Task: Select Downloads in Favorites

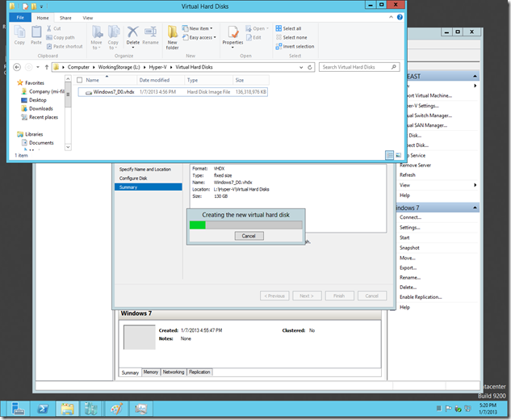Action: click(40, 108)
